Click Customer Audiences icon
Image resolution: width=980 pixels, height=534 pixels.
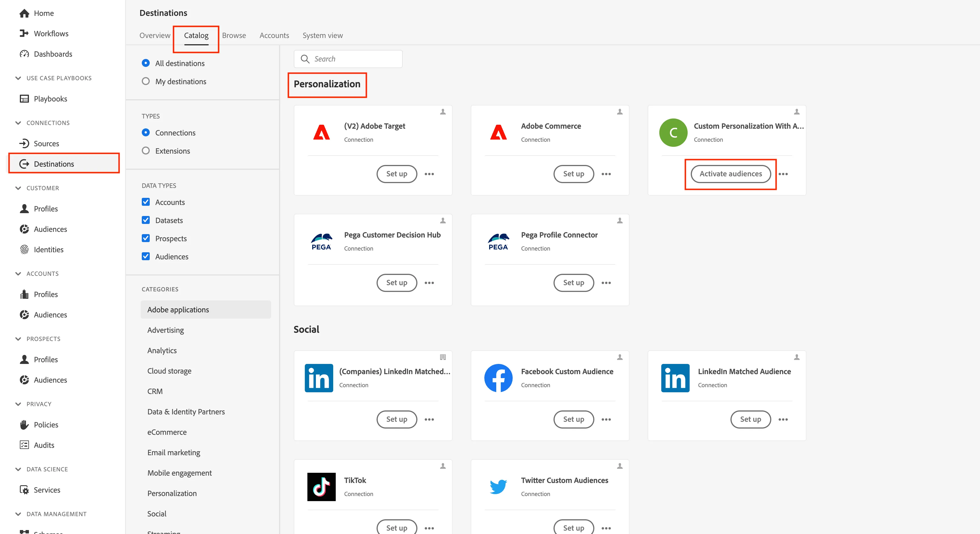pyautogui.click(x=24, y=229)
